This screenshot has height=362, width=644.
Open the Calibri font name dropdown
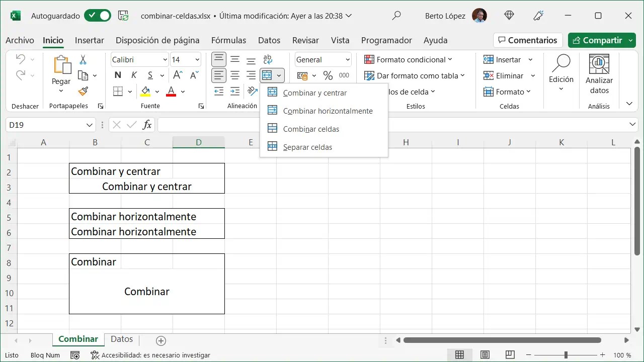167,59
